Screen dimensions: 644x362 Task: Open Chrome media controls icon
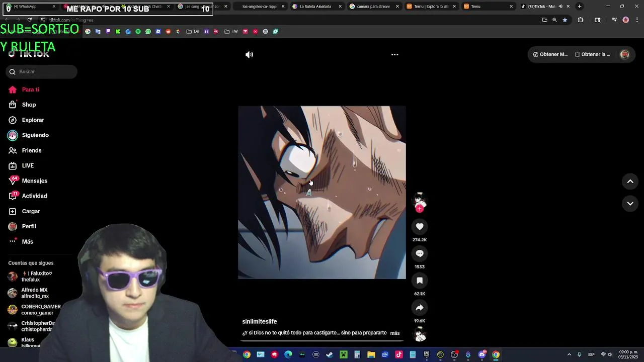[614, 20]
